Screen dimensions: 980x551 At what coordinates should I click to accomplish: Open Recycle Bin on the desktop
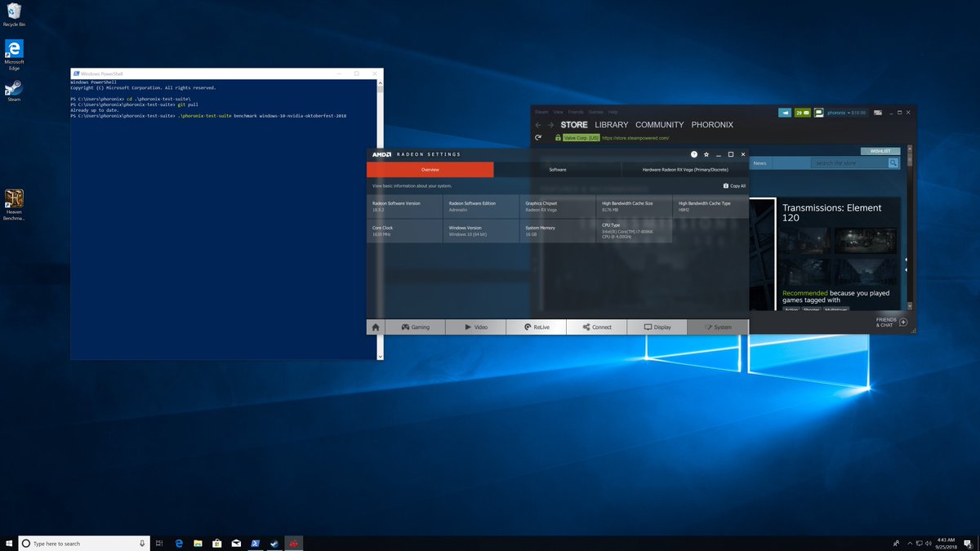coord(14,15)
